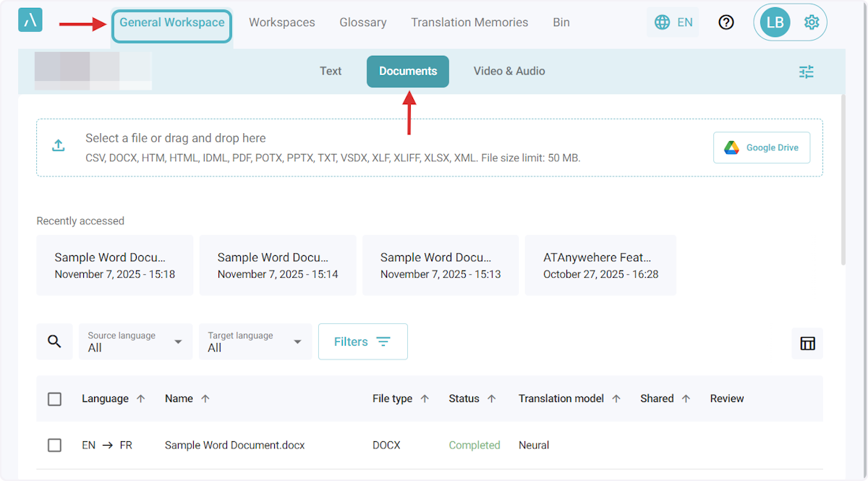Open the EN interface language selector
This screenshot has height=481, width=868.
click(673, 22)
